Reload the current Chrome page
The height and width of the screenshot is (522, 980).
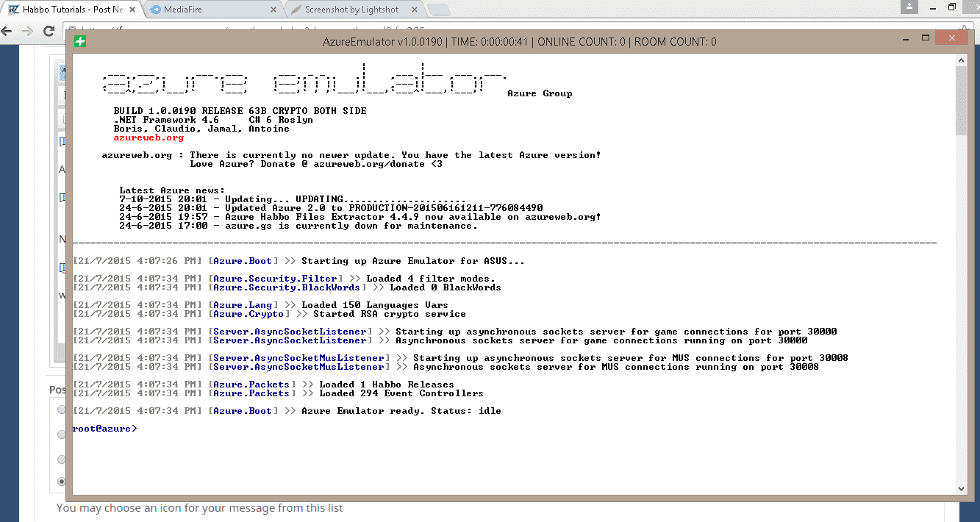(x=49, y=32)
